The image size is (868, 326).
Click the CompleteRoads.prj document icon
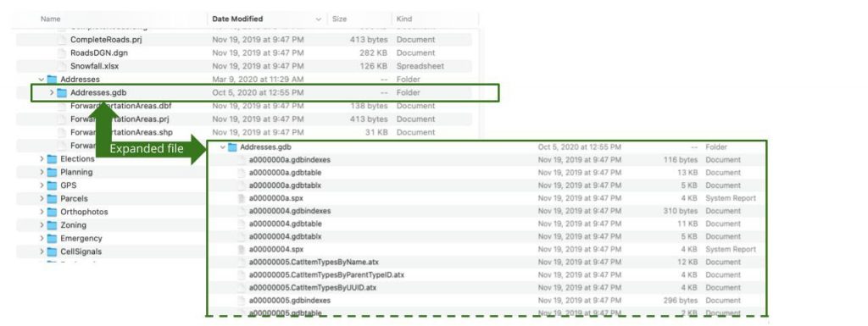point(62,40)
